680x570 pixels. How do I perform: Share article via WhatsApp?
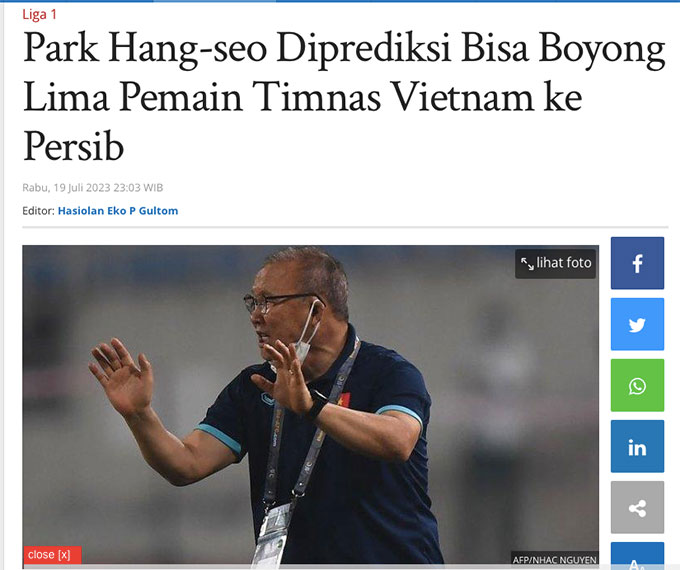tap(637, 385)
